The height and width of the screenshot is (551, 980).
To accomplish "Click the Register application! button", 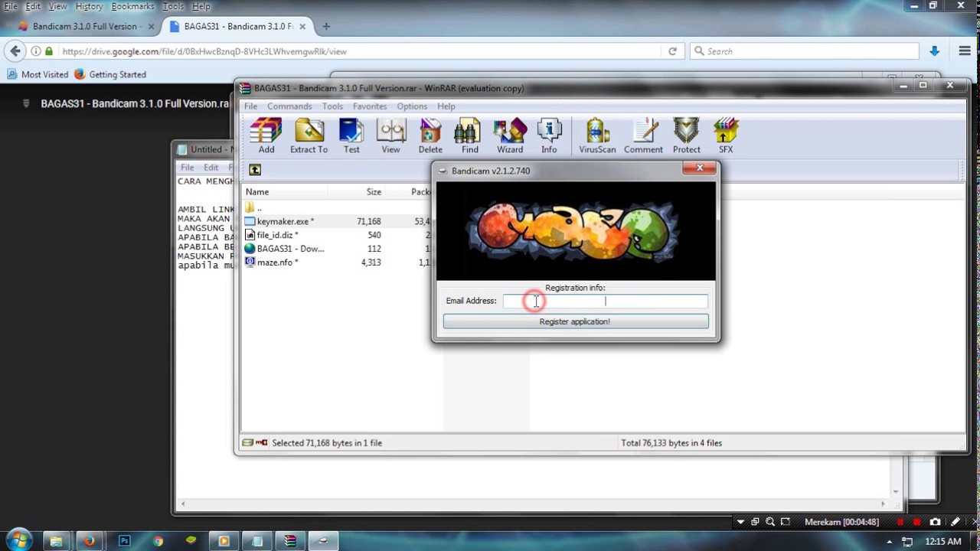I will click(x=576, y=321).
